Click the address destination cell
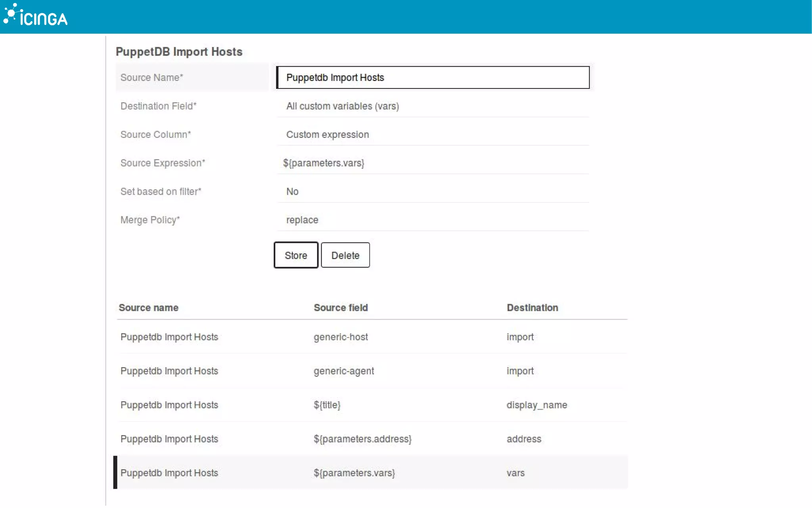812x508 pixels. (523, 439)
